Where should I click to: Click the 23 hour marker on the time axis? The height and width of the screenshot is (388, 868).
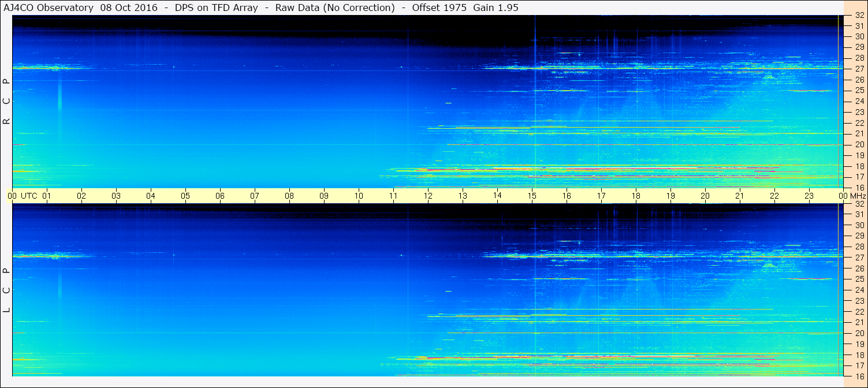(809, 196)
